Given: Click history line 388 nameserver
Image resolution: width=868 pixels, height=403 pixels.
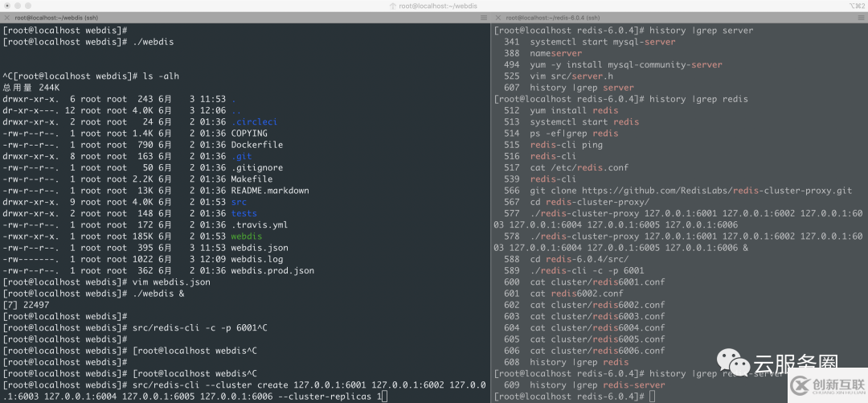Looking at the screenshot, I should [x=542, y=53].
